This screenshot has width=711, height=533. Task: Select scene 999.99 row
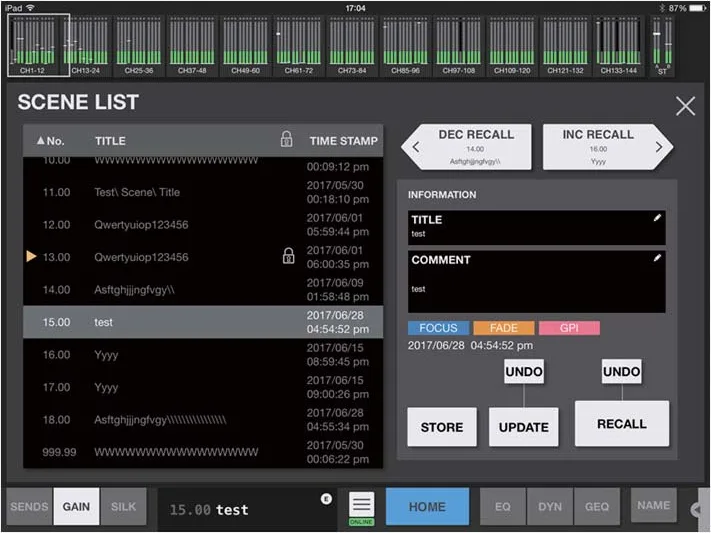(203, 452)
